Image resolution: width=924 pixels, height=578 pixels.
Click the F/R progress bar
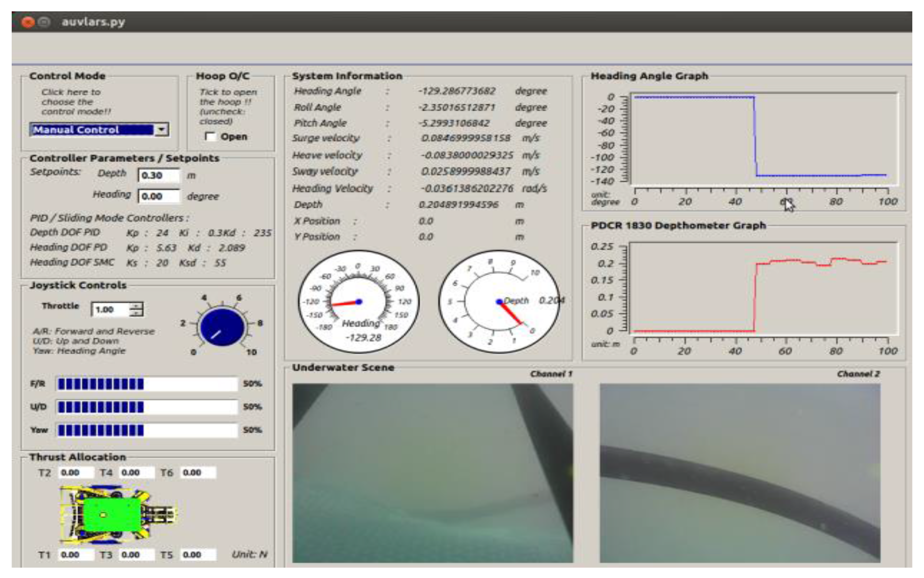point(147,384)
